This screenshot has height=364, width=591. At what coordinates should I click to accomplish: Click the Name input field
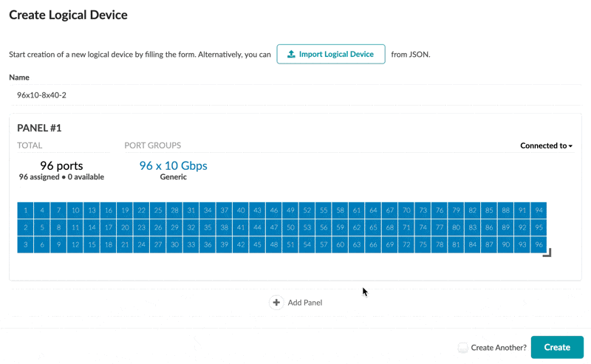[295, 95]
